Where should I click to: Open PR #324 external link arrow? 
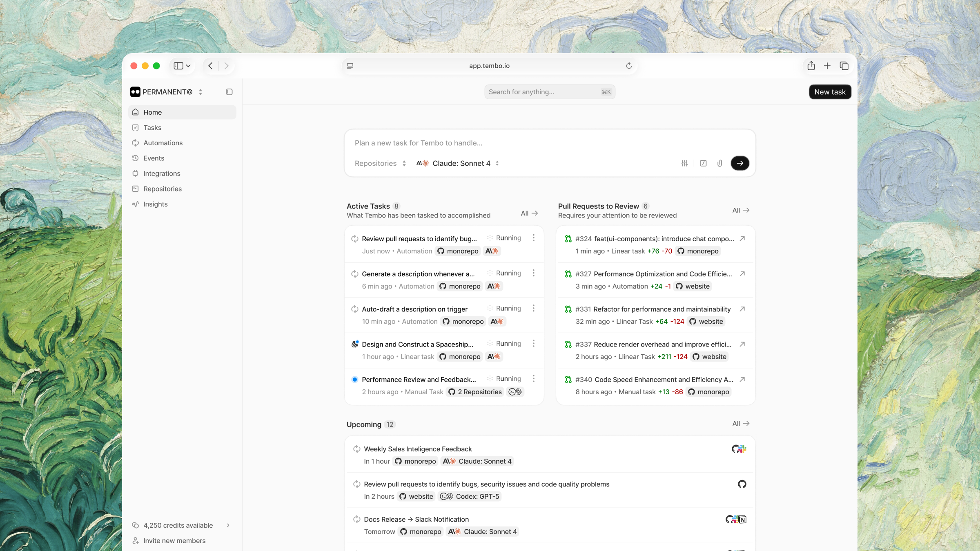click(x=742, y=239)
